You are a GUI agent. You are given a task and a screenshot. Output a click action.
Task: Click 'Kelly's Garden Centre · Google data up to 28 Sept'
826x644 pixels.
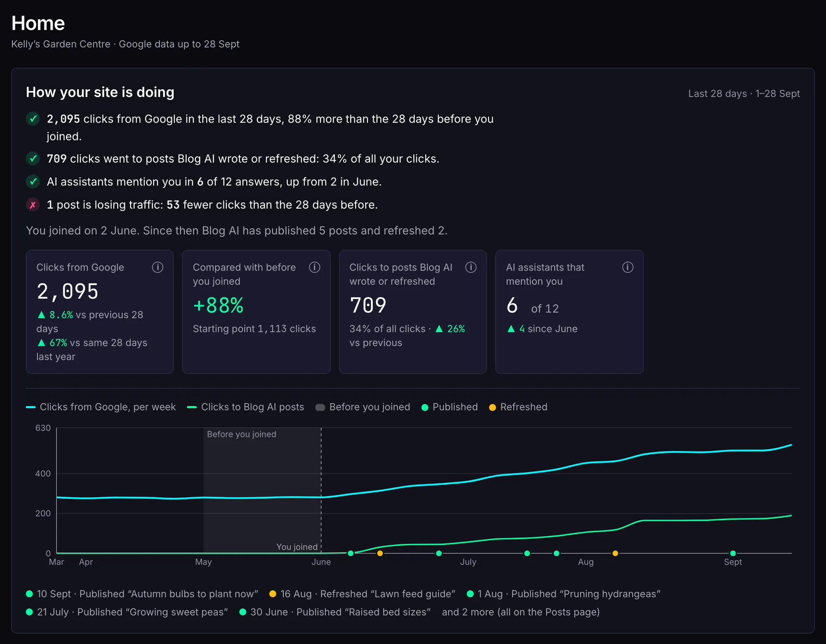[125, 44]
